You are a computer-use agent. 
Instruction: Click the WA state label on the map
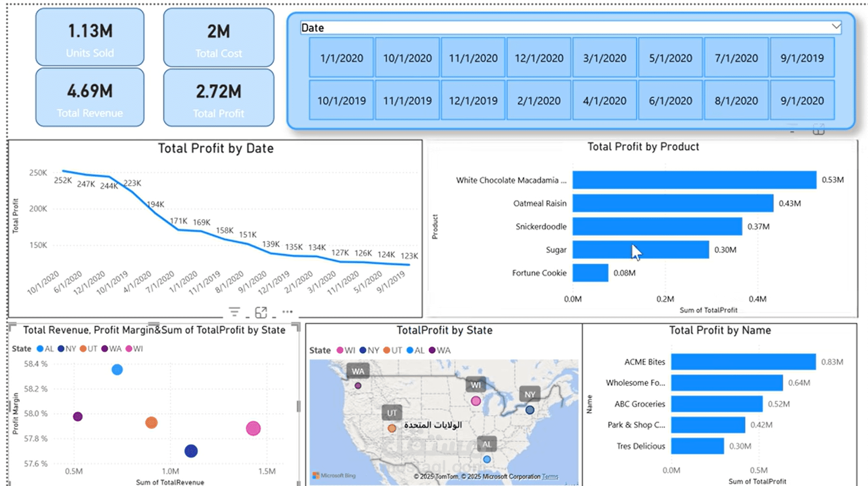coord(358,371)
